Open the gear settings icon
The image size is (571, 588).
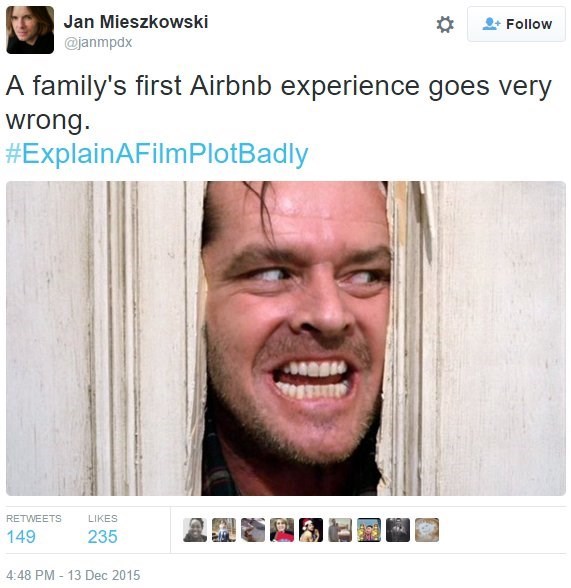tap(445, 25)
